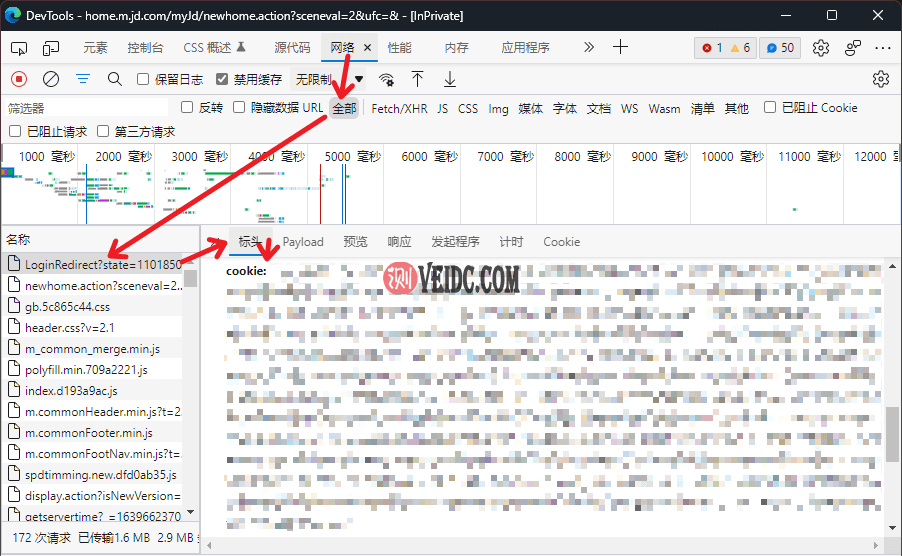The width and height of the screenshot is (902, 556).
Task: Add a new tool tab with plus
Action: 620,47
